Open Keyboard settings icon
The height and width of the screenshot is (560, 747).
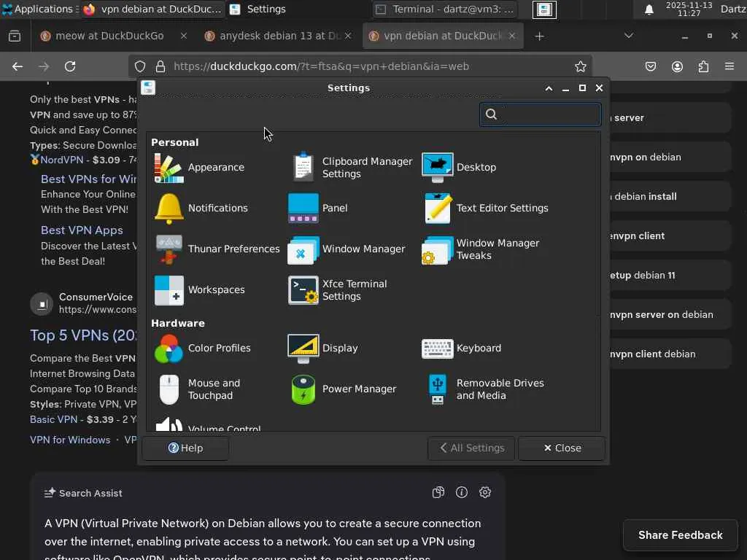(x=438, y=349)
